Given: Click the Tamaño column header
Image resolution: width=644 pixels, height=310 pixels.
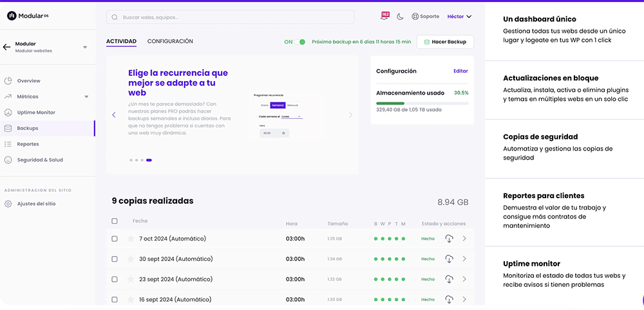Looking at the screenshot, I should (x=337, y=224).
